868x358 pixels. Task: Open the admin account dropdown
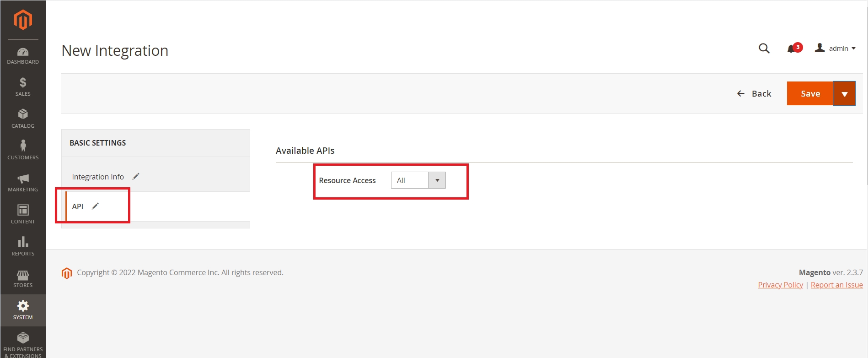[x=835, y=49]
